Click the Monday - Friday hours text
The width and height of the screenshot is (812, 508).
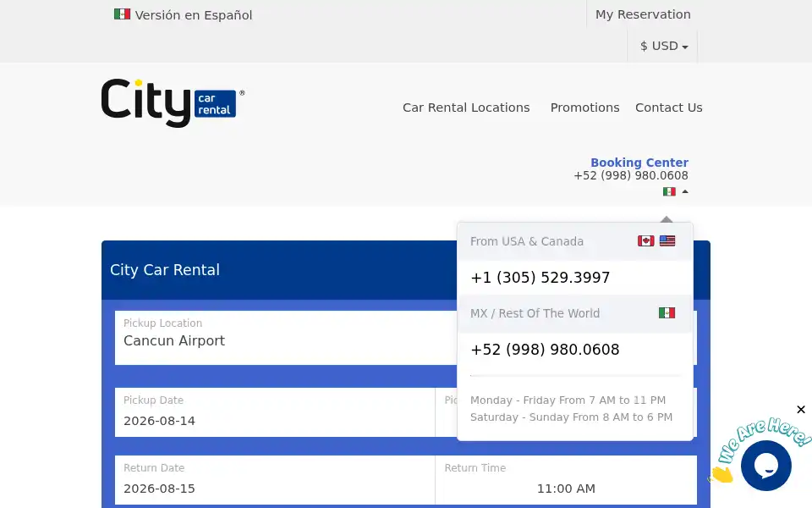coord(568,400)
